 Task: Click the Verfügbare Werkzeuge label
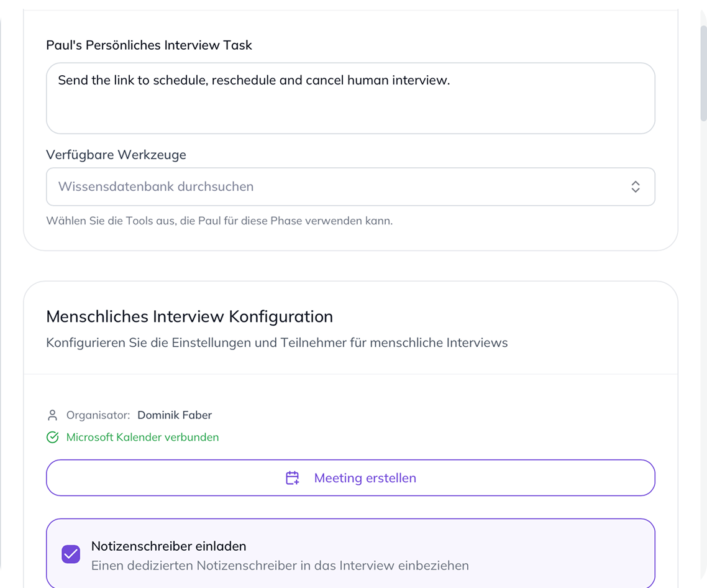(x=116, y=155)
